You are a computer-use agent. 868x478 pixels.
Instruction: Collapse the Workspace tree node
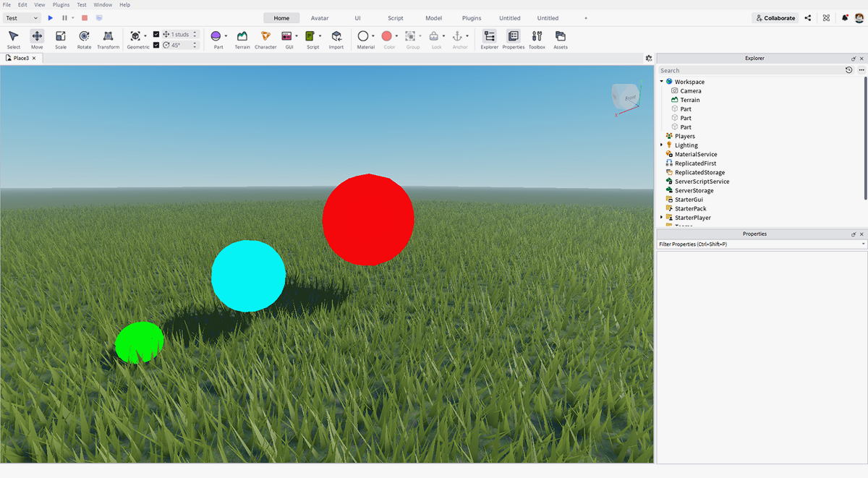click(662, 82)
